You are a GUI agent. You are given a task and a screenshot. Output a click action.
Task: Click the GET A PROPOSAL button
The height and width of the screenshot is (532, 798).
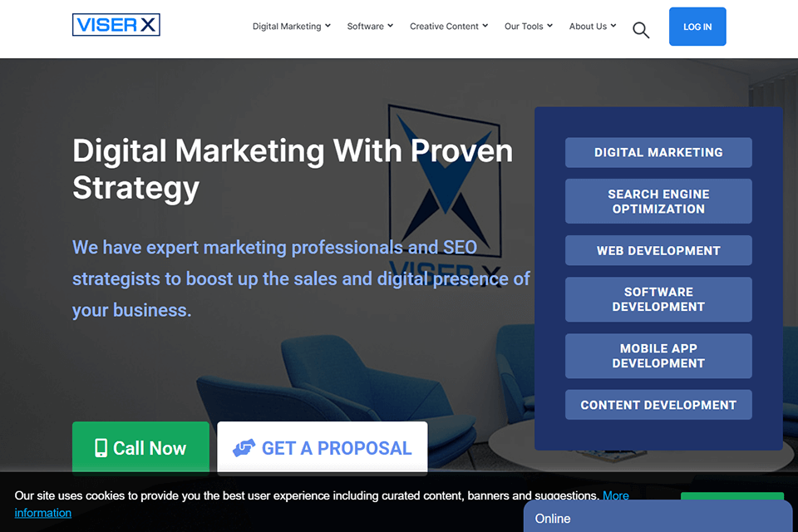323,448
